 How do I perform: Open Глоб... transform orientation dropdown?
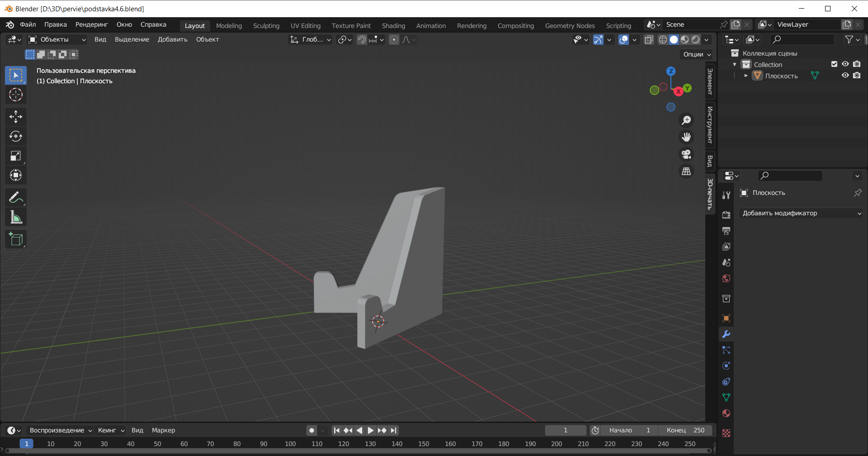click(x=310, y=40)
